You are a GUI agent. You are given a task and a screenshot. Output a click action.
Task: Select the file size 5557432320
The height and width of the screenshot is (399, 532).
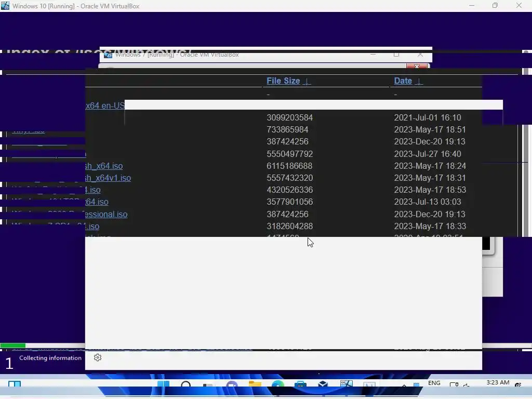point(290,178)
